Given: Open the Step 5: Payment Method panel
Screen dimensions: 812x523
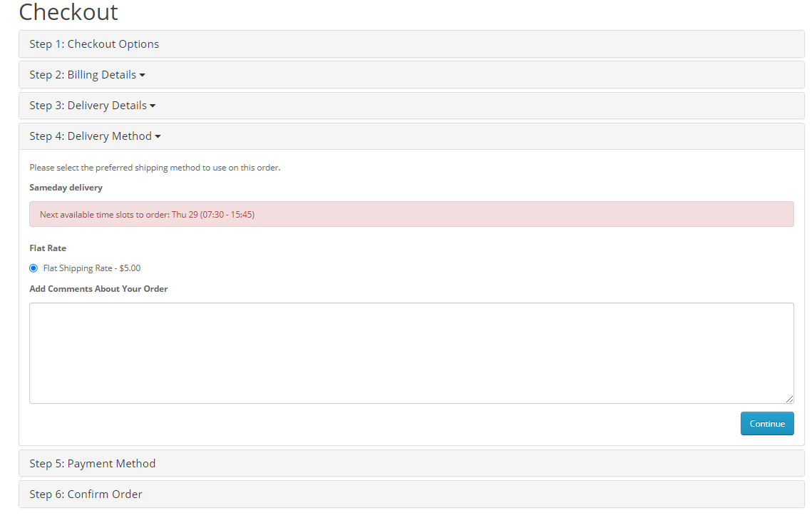Looking at the screenshot, I should click(x=92, y=464).
